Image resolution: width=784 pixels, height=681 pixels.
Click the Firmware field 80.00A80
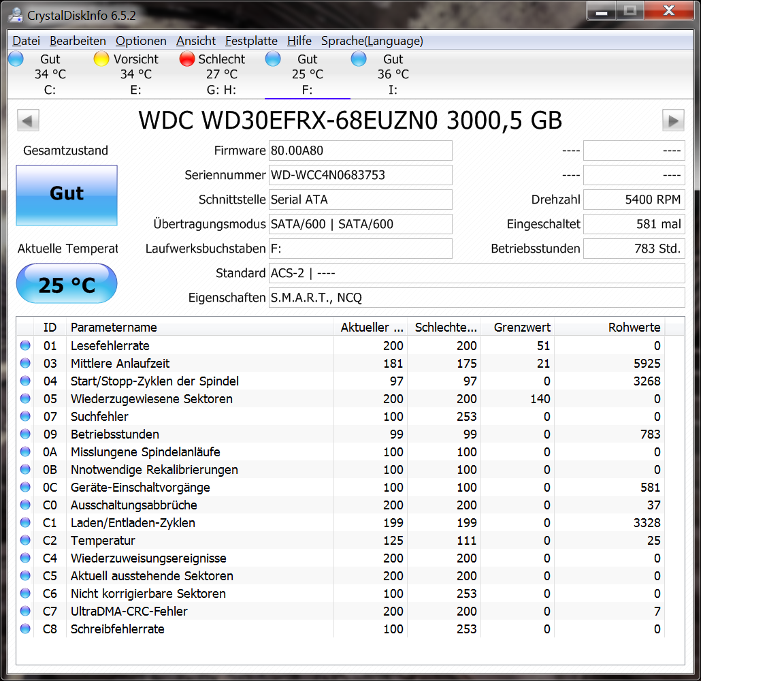[x=361, y=151]
